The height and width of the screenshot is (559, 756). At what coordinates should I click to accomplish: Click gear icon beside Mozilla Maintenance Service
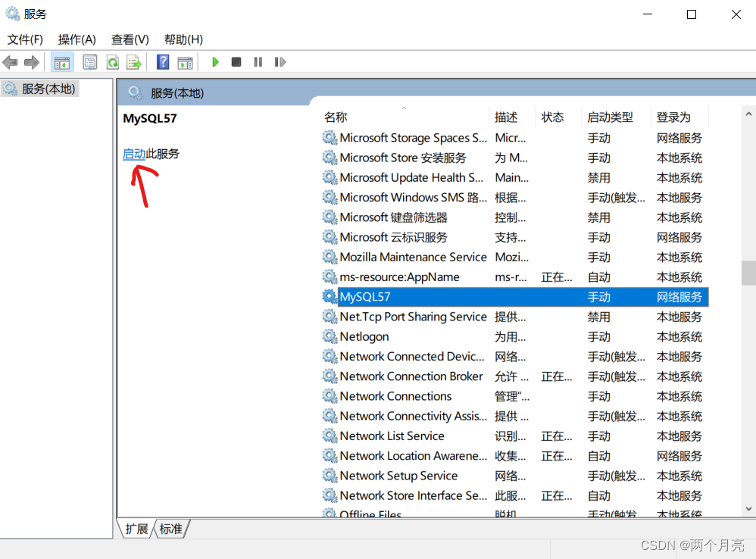pyautogui.click(x=330, y=257)
